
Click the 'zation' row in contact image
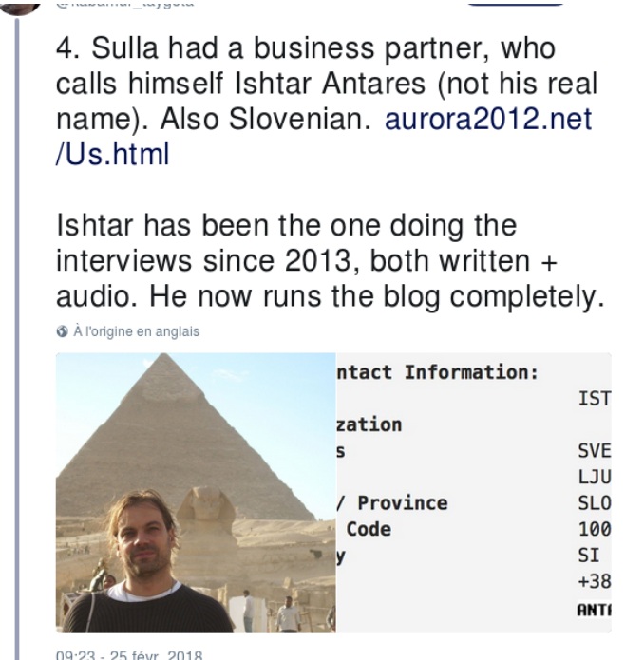pyautogui.click(x=369, y=424)
